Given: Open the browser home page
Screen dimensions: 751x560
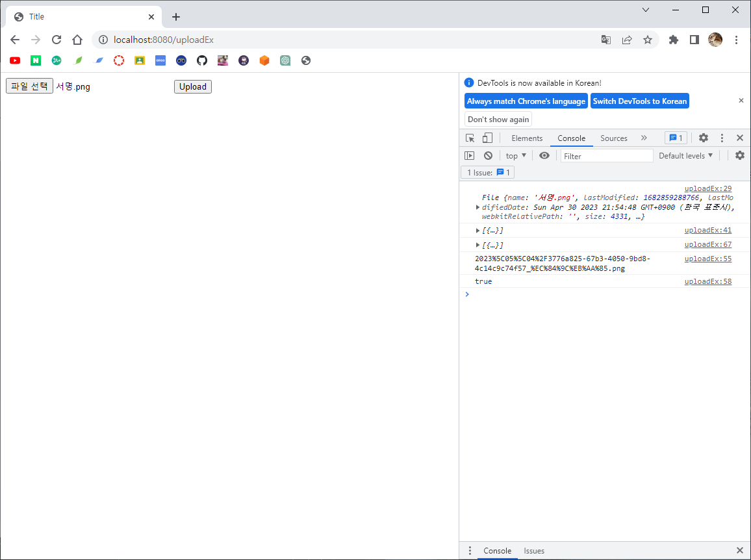Looking at the screenshot, I should click(77, 40).
